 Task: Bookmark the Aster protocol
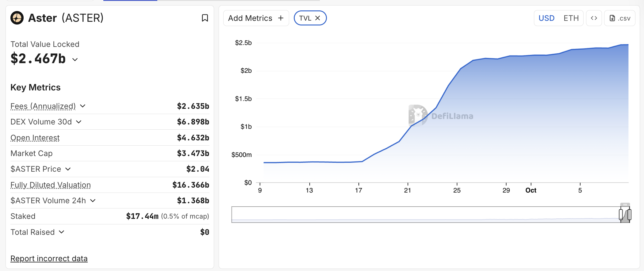point(205,18)
